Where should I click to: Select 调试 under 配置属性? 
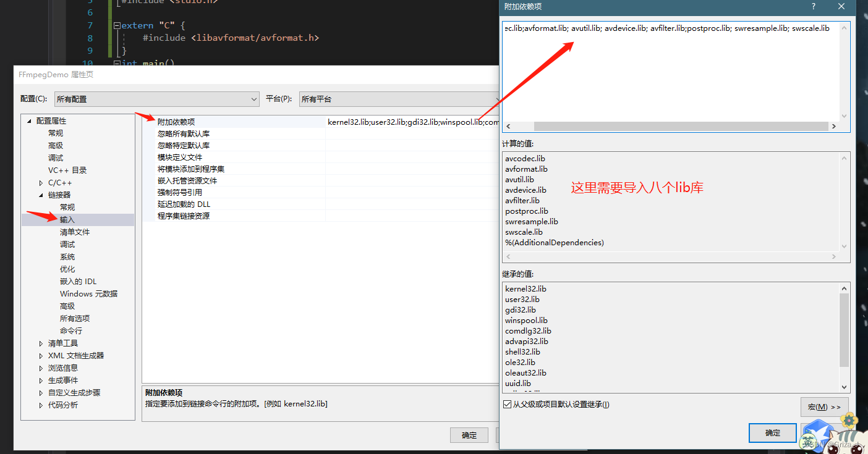(56, 158)
